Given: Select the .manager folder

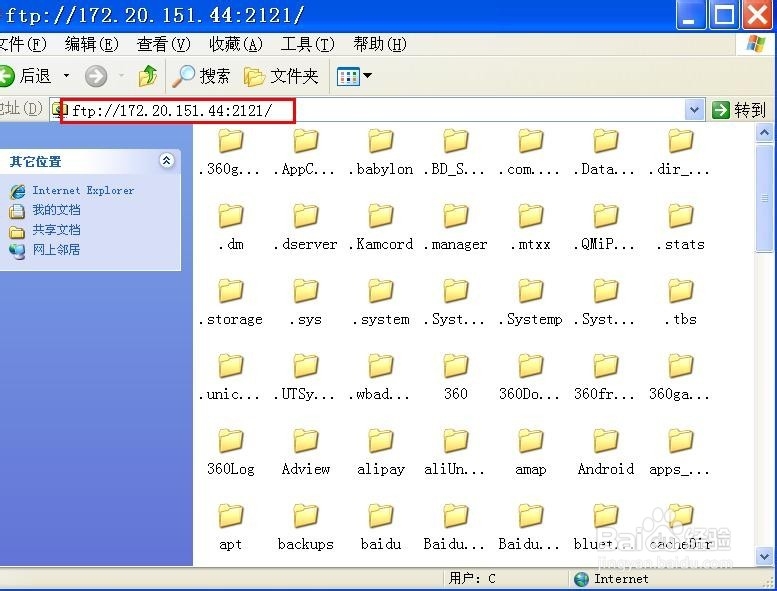Looking at the screenshot, I should 455,226.
